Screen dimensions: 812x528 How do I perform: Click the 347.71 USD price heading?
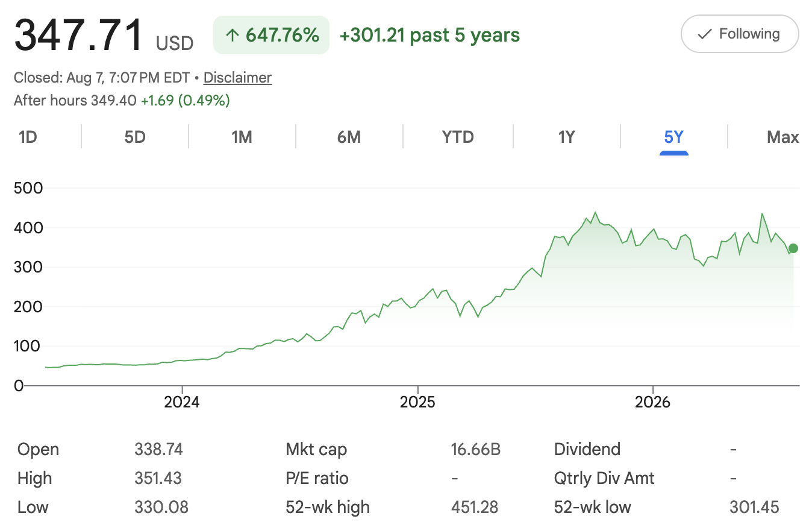pos(104,35)
